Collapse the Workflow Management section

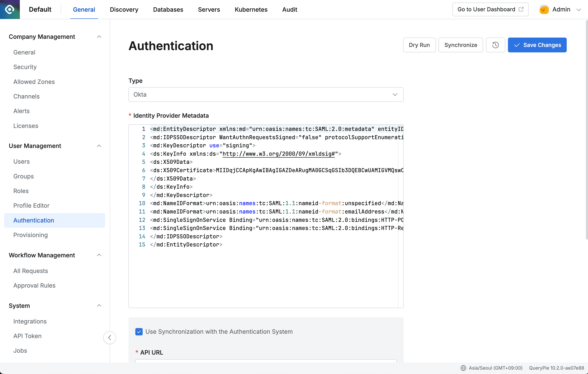tap(99, 255)
